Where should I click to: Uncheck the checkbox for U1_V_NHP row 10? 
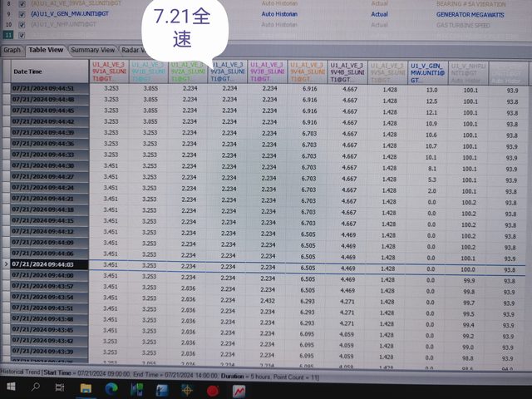click(x=22, y=25)
